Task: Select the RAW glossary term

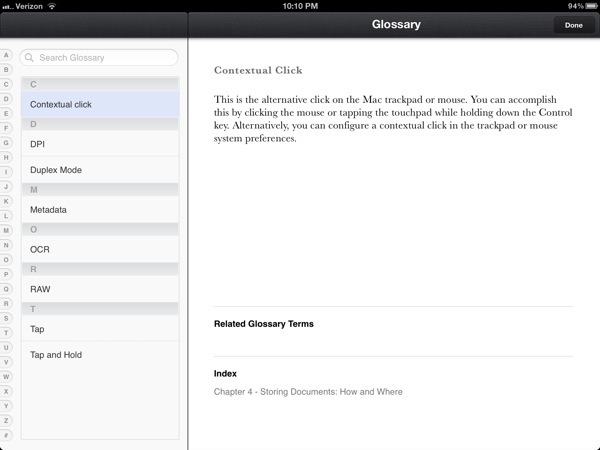Action: (100, 289)
